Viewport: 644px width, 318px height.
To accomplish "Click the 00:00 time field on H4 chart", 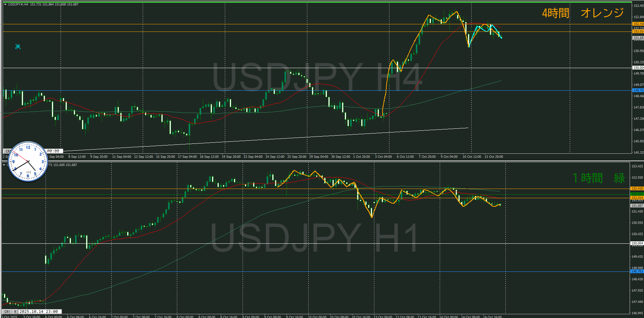I will click(x=53, y=151).
